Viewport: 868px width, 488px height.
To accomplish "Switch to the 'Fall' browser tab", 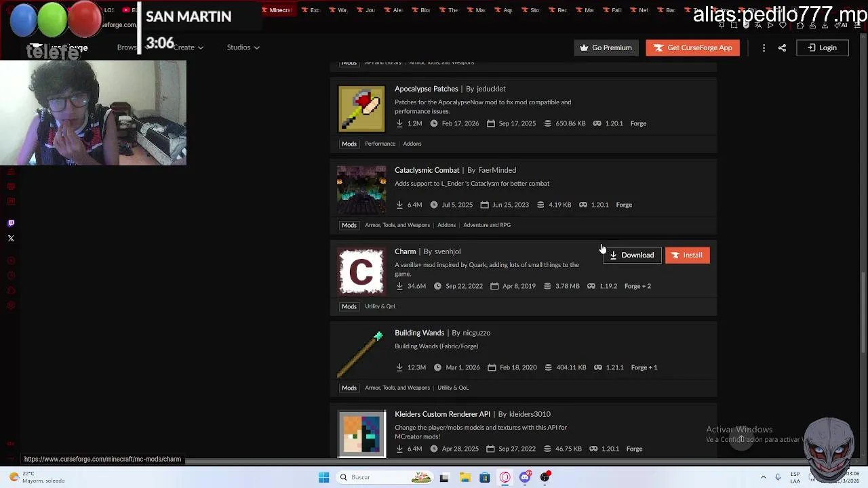I will (x=612, y=10).
